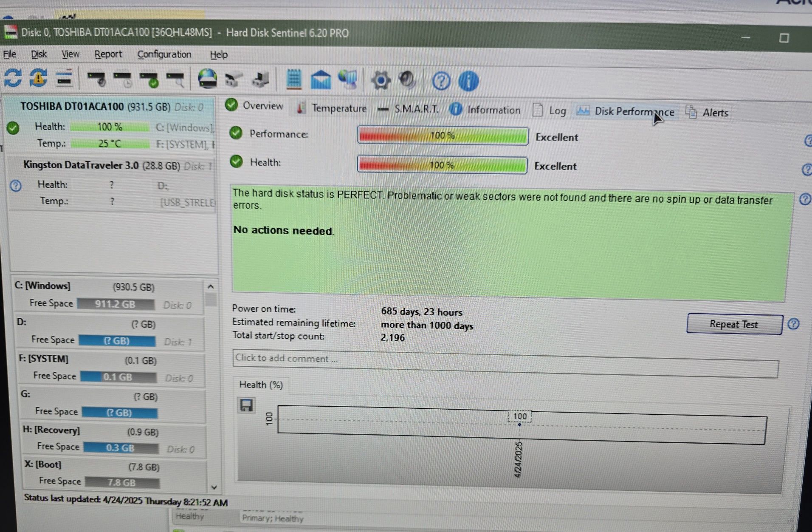Open the File menu
This screenshot has height=532, width=812.
9,54
